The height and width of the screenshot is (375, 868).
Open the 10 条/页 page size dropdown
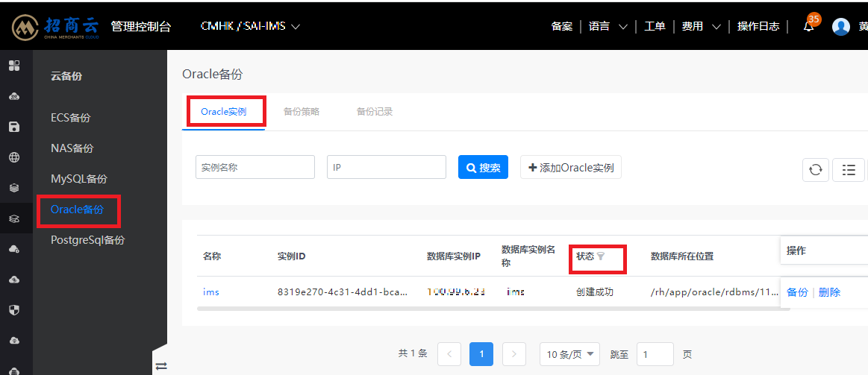569,354
